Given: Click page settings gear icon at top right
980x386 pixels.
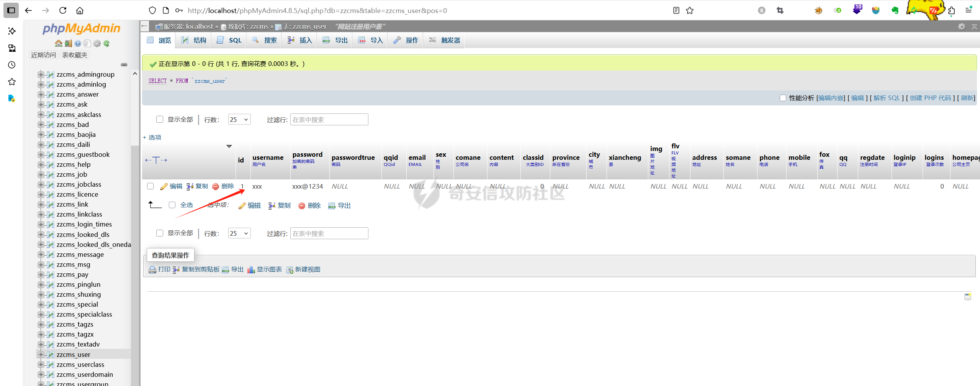Looking at the screenshot, I should (x=962, y=26).
